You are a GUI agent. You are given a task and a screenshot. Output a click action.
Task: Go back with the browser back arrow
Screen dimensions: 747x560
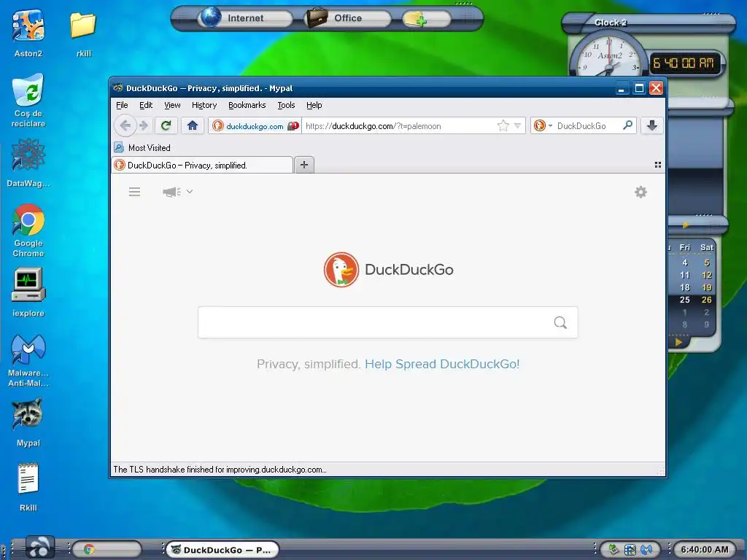pyautogui.click(x=125, y=125)
